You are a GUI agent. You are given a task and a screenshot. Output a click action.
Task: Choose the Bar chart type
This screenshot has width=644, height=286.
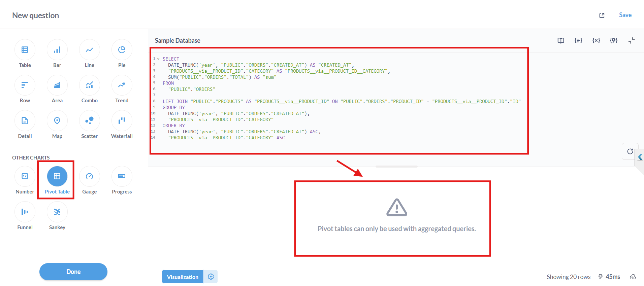57,50
